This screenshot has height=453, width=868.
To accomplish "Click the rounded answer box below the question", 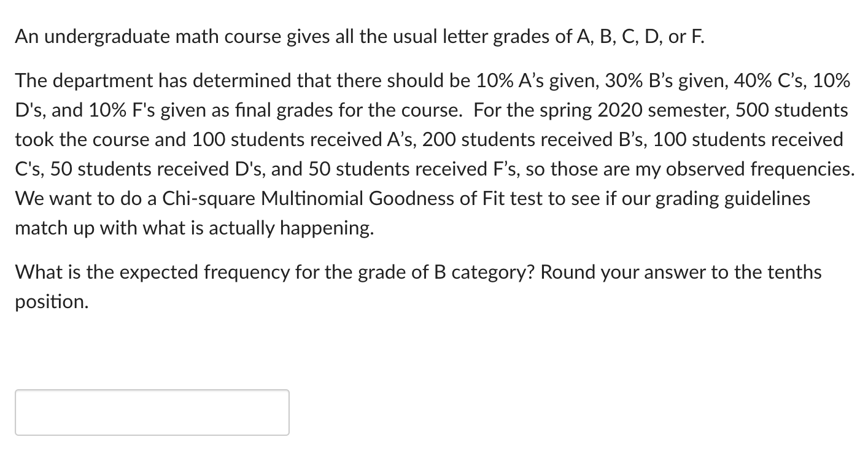I will click(152, 412).
